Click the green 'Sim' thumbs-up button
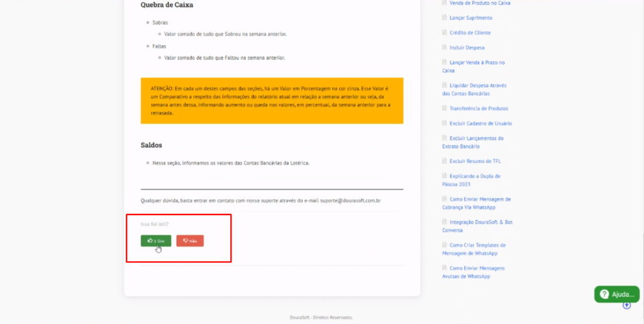Image resolution: width=644 pixels, height=324 pixels. click(x=156, y=240)
